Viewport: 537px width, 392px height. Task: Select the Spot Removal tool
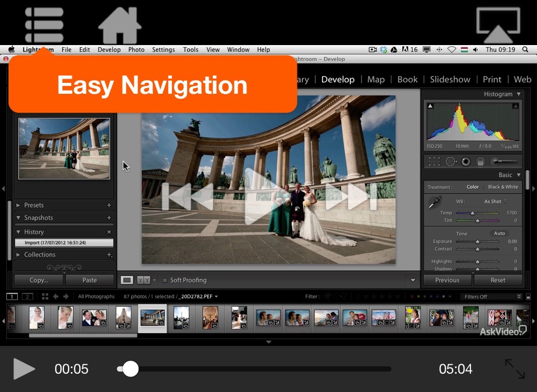450,162
